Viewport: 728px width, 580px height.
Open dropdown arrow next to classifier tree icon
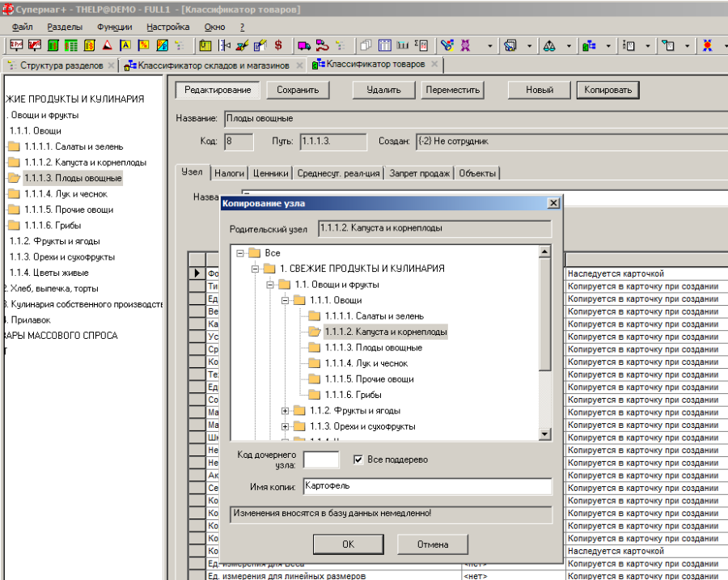tap(608, 45)
